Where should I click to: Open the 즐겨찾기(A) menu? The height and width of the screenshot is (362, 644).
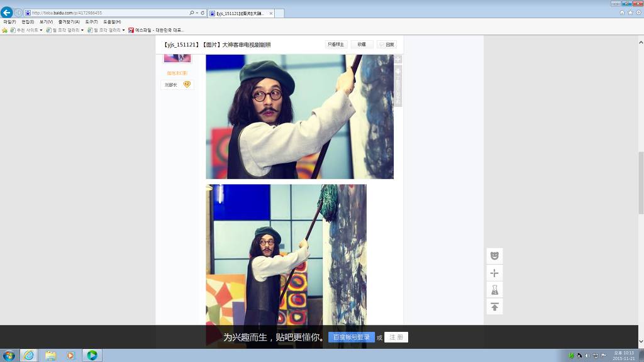68,22
